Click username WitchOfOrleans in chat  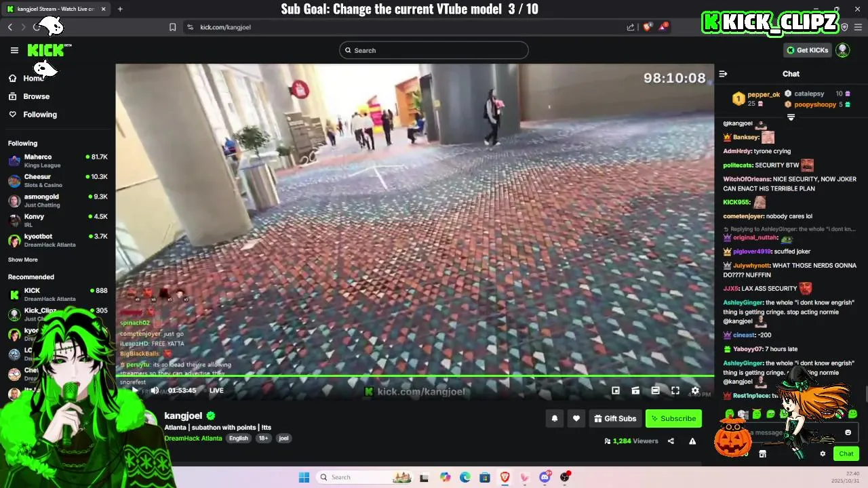(x=747, y=179)
